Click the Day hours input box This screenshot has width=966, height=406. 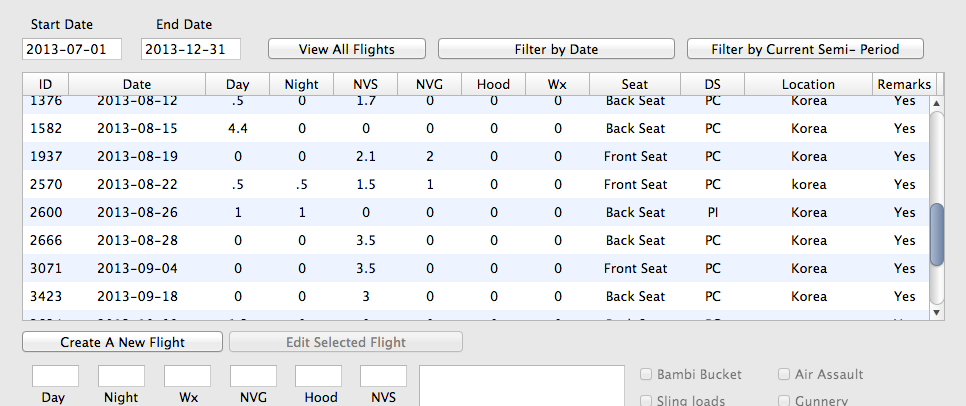pyautogui.click(x=55, y=376)
